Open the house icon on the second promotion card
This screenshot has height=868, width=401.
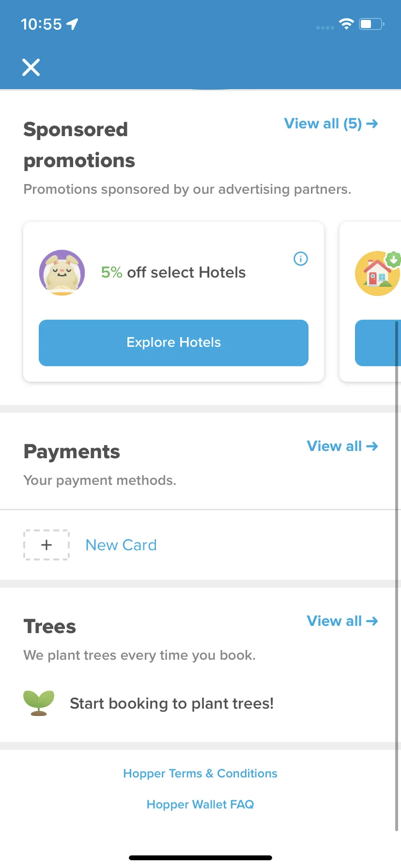pos(378,273)
